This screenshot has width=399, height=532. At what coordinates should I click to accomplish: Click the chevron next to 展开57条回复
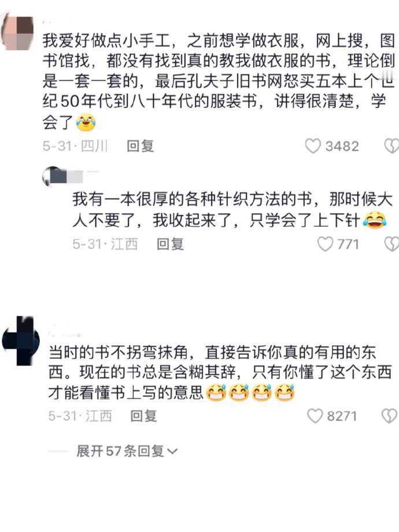172,452
